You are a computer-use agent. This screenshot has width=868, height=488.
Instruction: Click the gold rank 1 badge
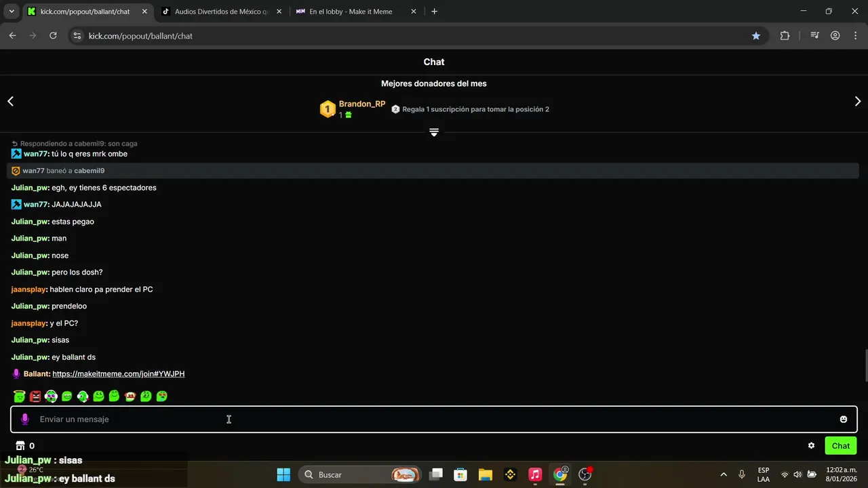pyautogui.click(x=328, y=109)
